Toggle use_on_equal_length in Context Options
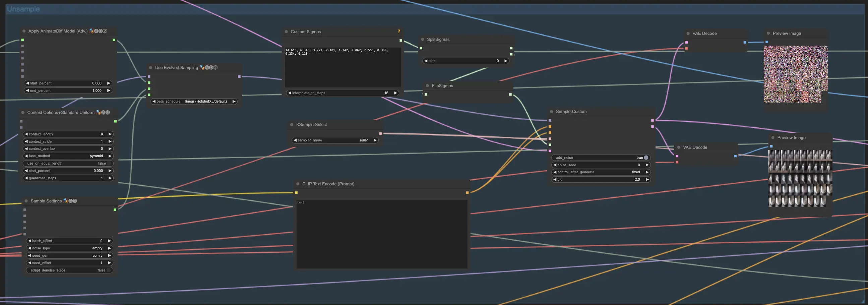 point(68,164)
